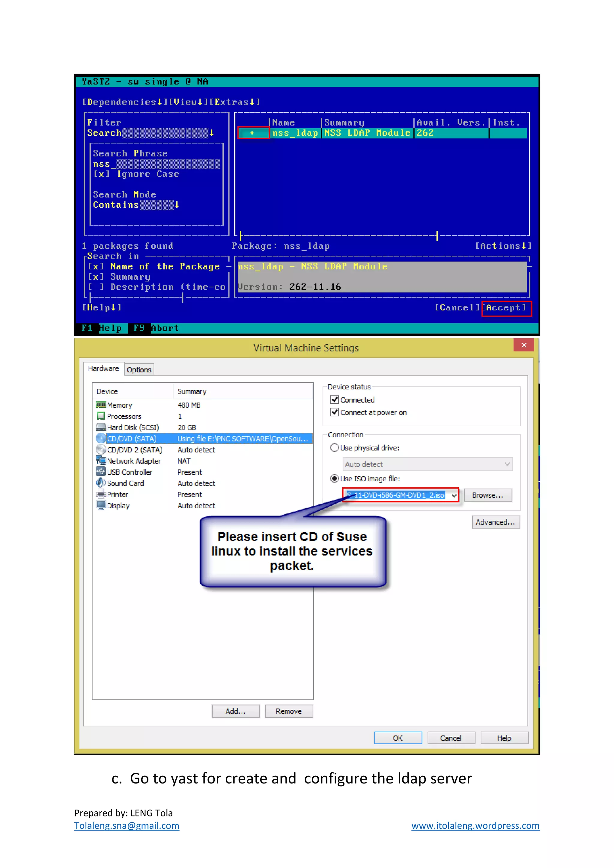Screen dimensions: 614x868
Task: Open the Tolaleng.sna@gmail.com email link
Action: [127, 826]
